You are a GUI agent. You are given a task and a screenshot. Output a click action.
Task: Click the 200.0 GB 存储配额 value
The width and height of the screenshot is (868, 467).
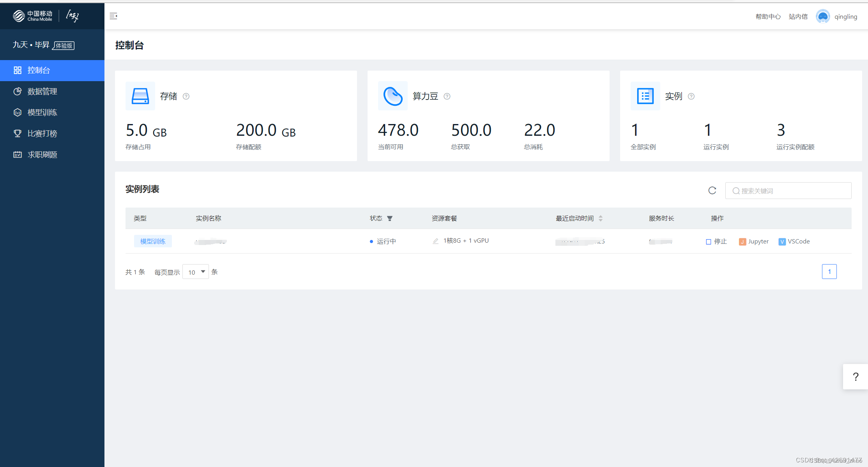pyautogui.click(x=266, y=130)
